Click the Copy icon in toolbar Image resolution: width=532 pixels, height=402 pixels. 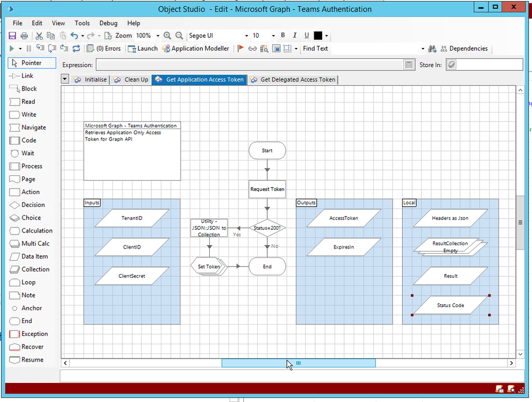click(x=51, y=36)
